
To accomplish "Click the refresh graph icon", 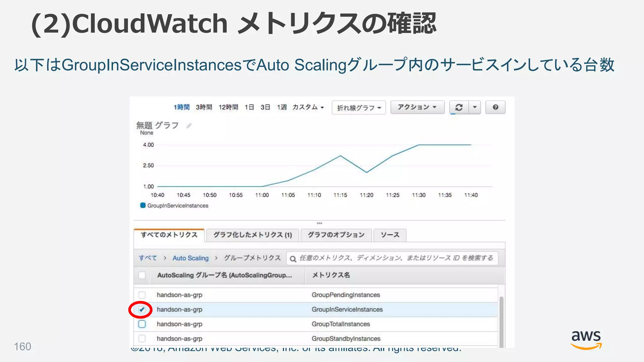I will 459,107.
